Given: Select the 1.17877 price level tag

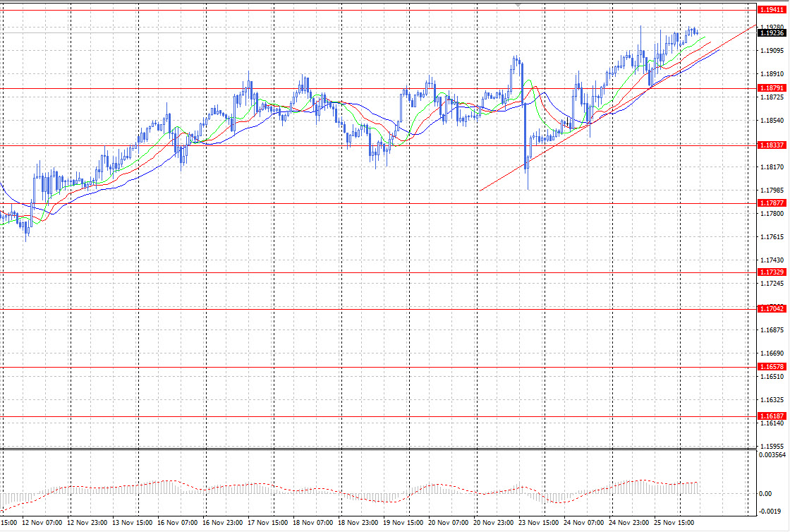Looking at the screenshot, I should coord(772,203).
